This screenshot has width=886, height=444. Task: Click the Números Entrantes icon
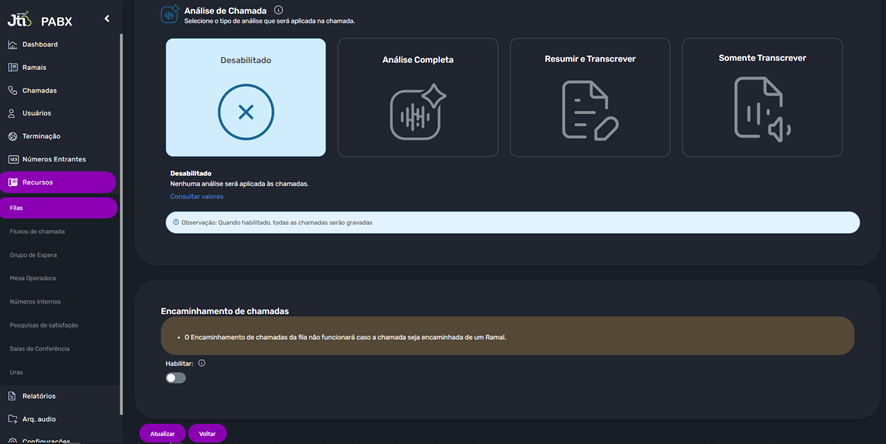13,159
